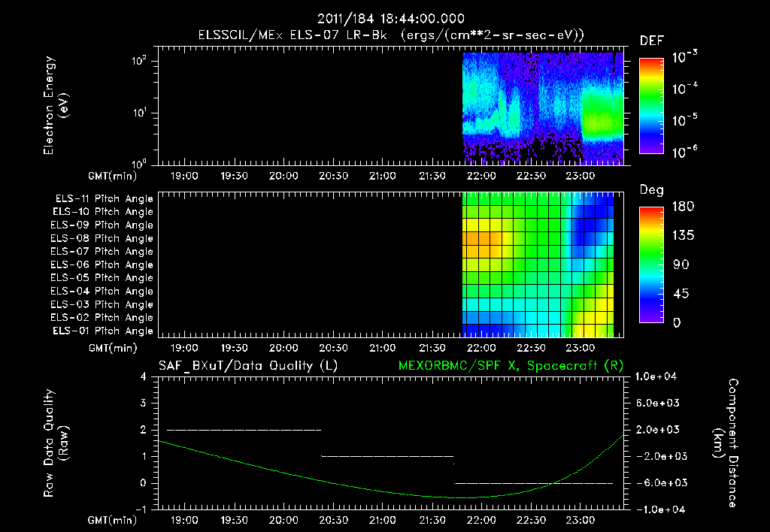This screenshot has width=770, height=532.
Task: Click the 10^0 energy axis tick label
Action: 139,164
